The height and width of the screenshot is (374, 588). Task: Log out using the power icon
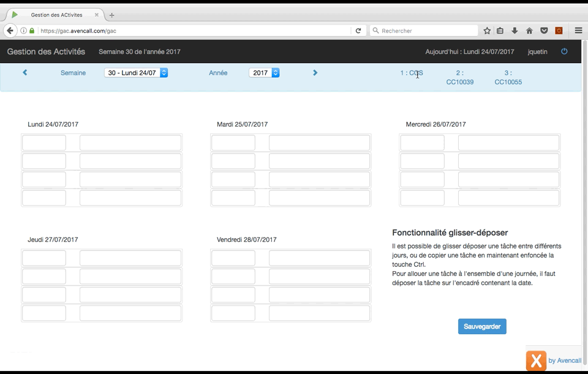pyautogui.click(x=564, y=51)
